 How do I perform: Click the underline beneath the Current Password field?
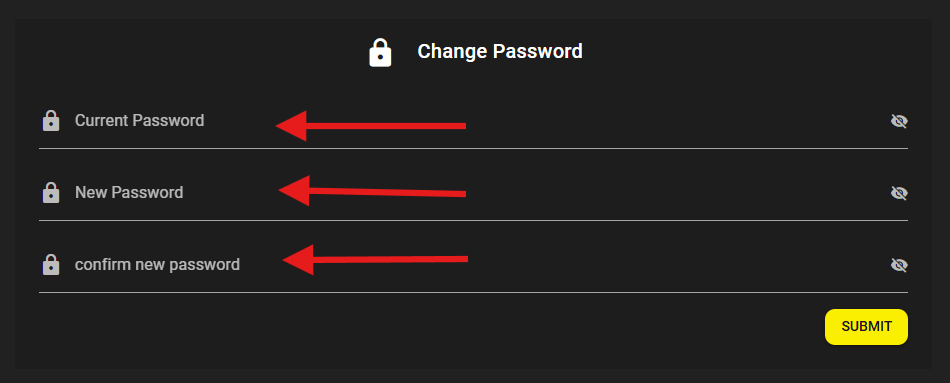point(474,148)
